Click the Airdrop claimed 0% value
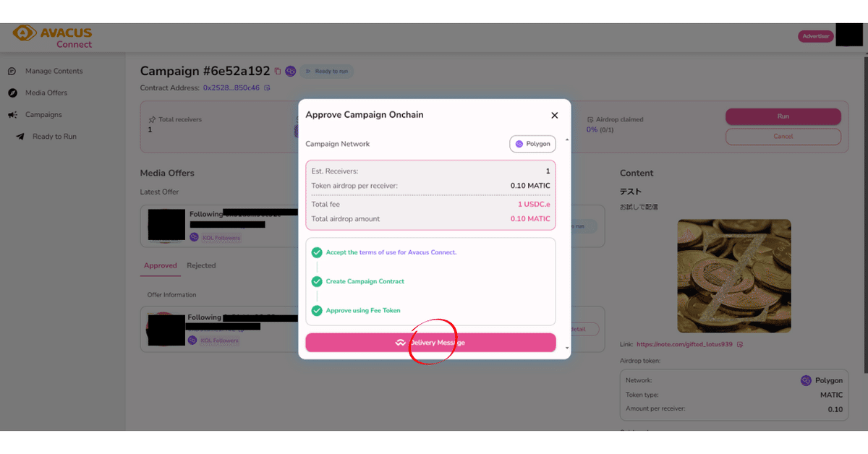868x454 pixels. [592, 129]
